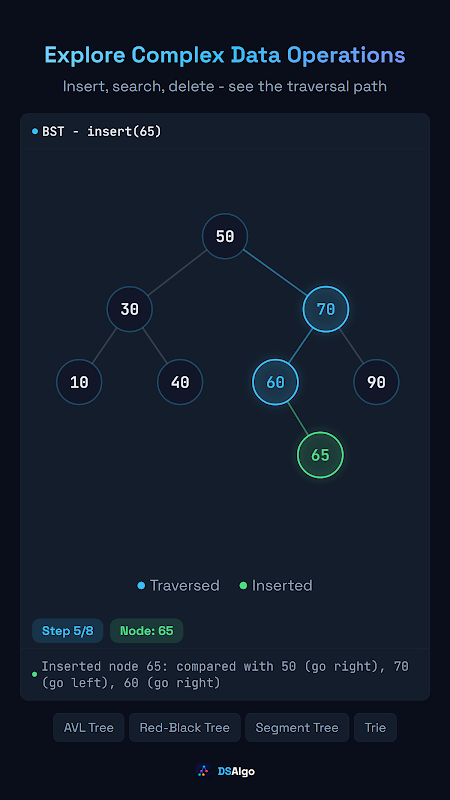This screenshot has height=800, width=450.
Task: Click the BST - insert(65) title
Action: (x=102, y=132)
